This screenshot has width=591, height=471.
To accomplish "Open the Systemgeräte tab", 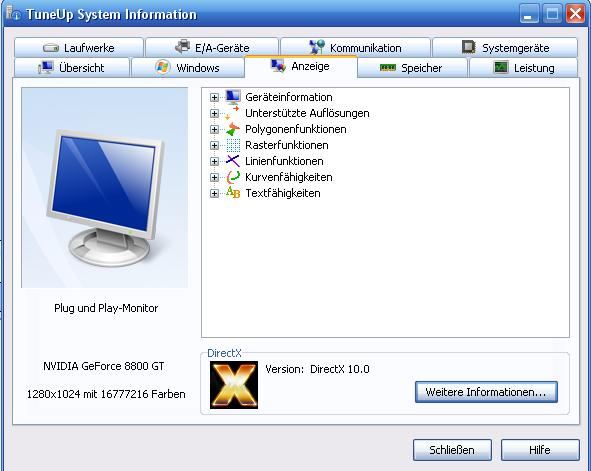I will (505, 48).
